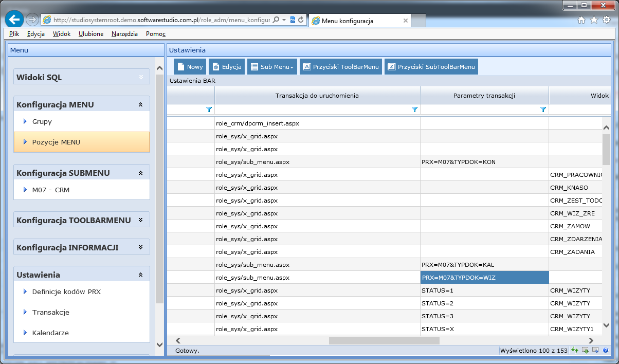This screenshot has width=619, height=364.
Task: Open the Plik menu
Action: pyautogui.click(x=14, y=34)
